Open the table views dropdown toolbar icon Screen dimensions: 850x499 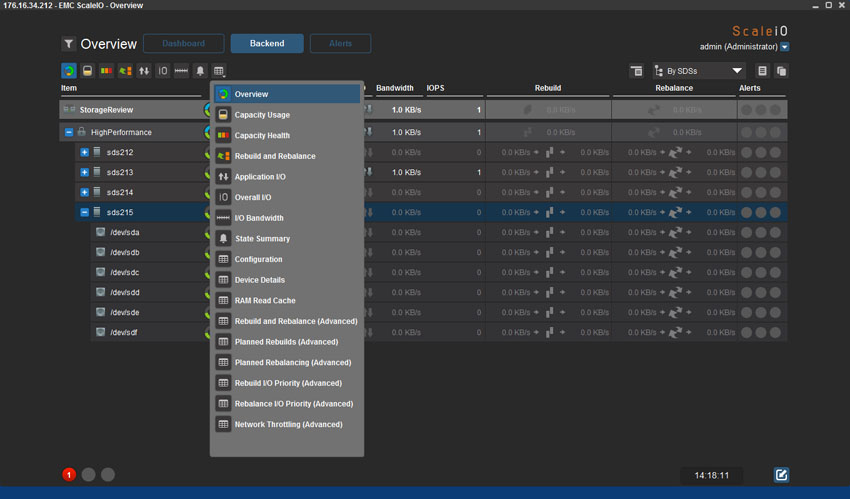[x=219, y=71]
